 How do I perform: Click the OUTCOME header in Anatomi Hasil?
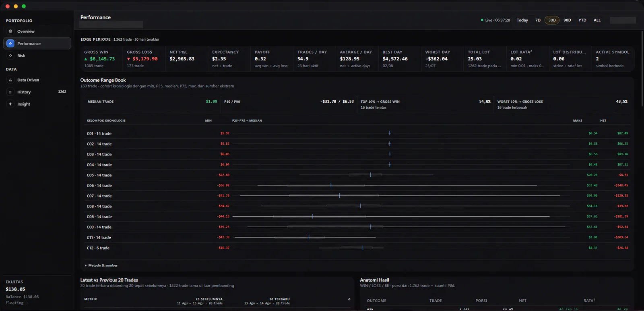pos(376,301)
